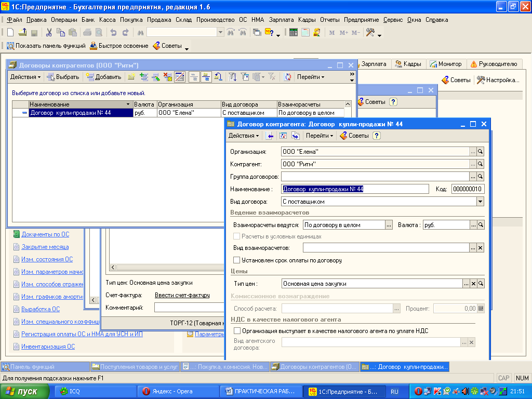532x399 pixels.
Task: Open the Вид договора dropdown arrow
Action: click(481, 202)
